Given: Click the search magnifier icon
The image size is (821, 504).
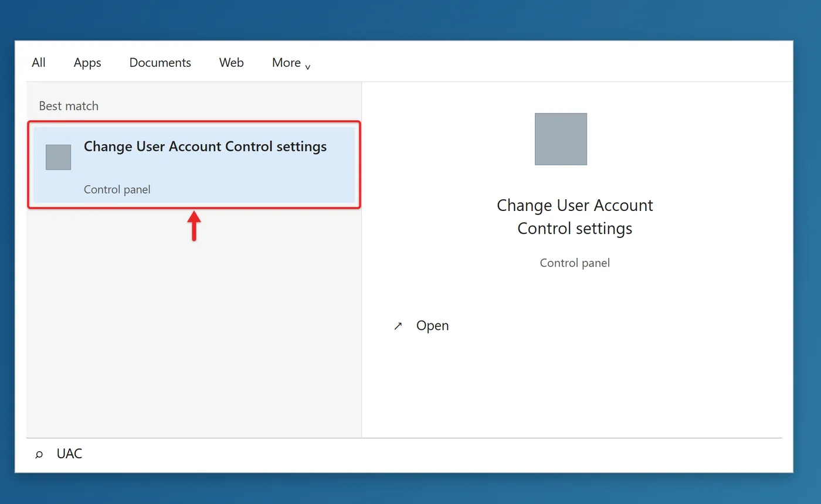Looking at the screenshot, I should click(39, 454).
